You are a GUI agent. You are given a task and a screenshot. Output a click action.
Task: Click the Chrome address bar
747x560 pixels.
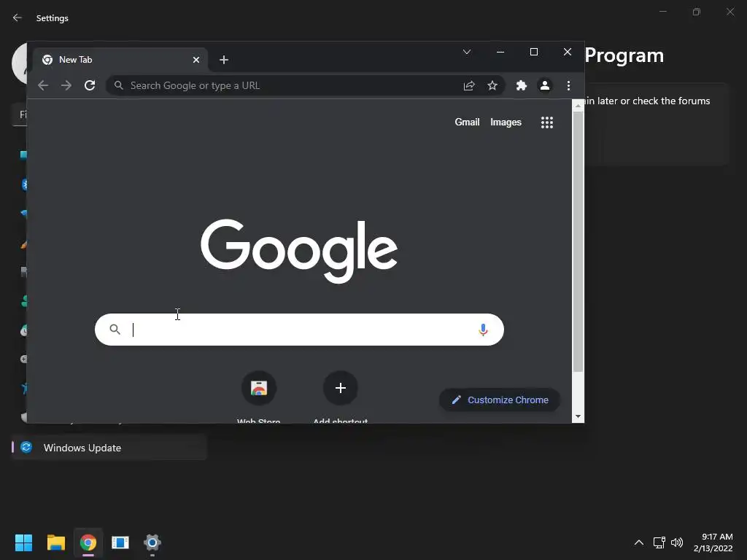click(305, 86)
